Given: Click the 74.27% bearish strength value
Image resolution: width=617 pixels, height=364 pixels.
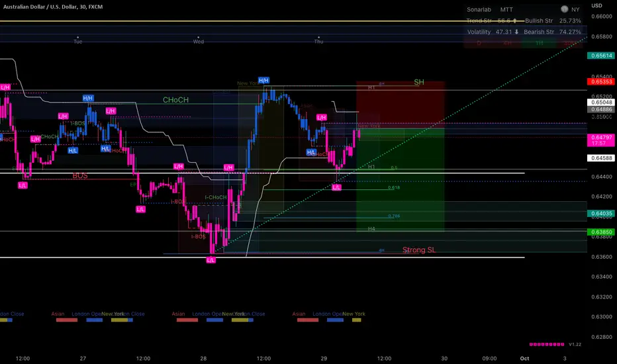Looking at the screenshot, I should click(x=570, y=32).
